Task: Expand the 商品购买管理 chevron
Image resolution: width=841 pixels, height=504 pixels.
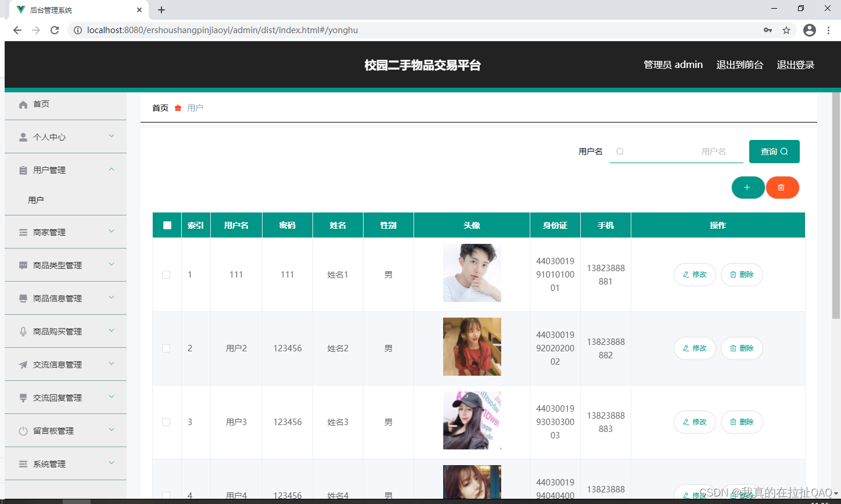Action: coord(112,330)
